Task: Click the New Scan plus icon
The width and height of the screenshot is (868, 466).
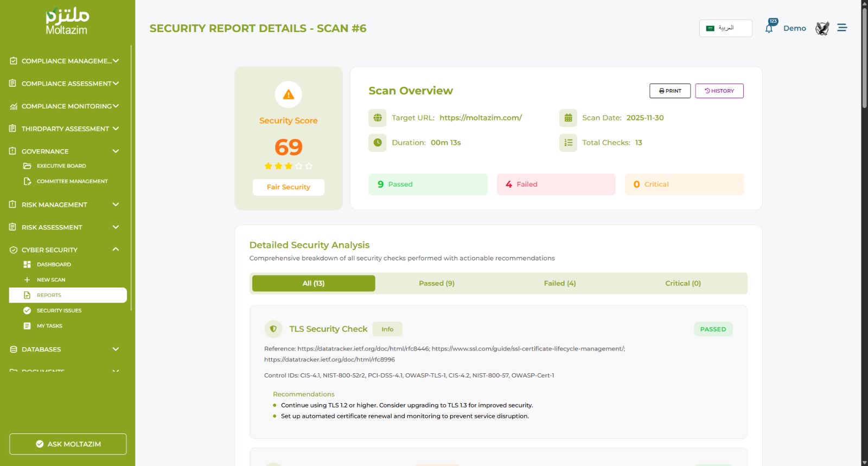Action: [27, 280]
